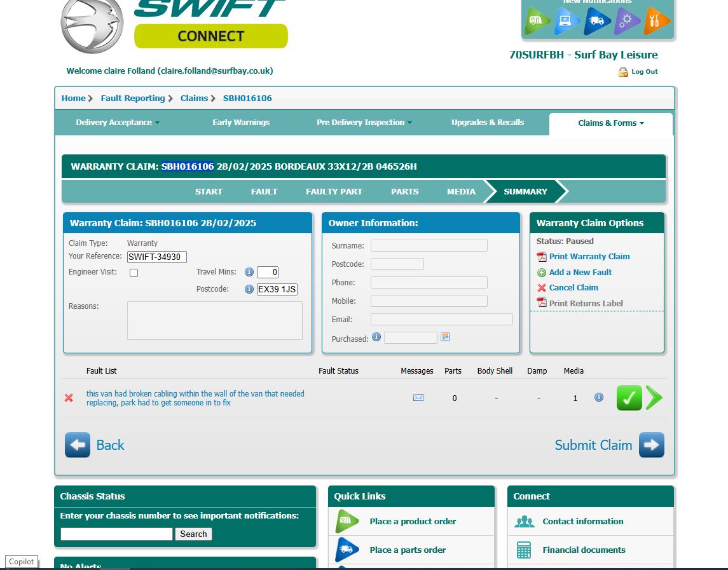Click the Log Out link
728x570 pixels.
point(645,71)
